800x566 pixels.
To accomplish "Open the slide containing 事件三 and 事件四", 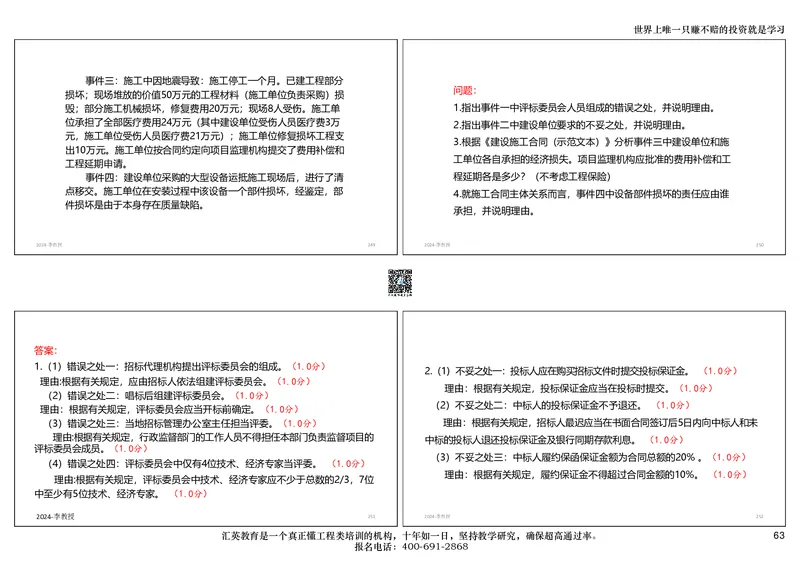I will pos(206,147).
